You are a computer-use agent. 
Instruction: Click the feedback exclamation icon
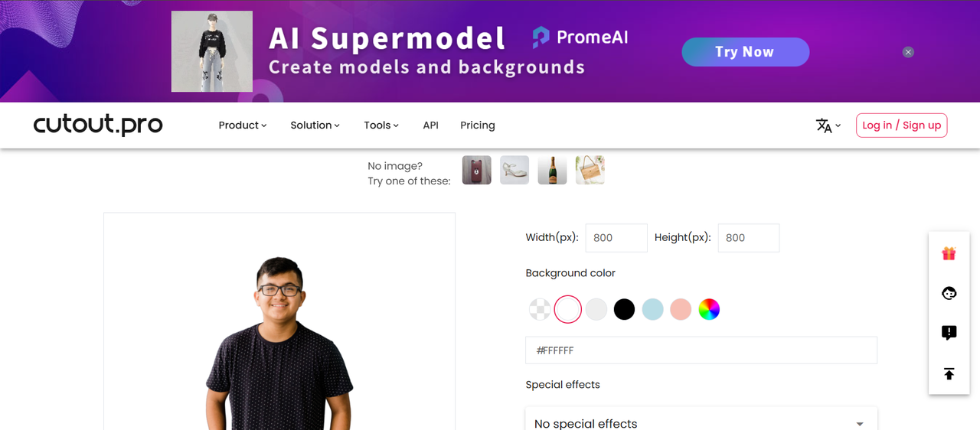(x=949, y=333)
